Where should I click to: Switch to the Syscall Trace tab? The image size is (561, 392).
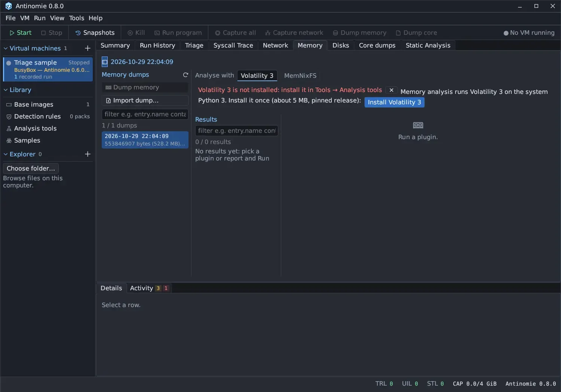(x=233, y=45)
